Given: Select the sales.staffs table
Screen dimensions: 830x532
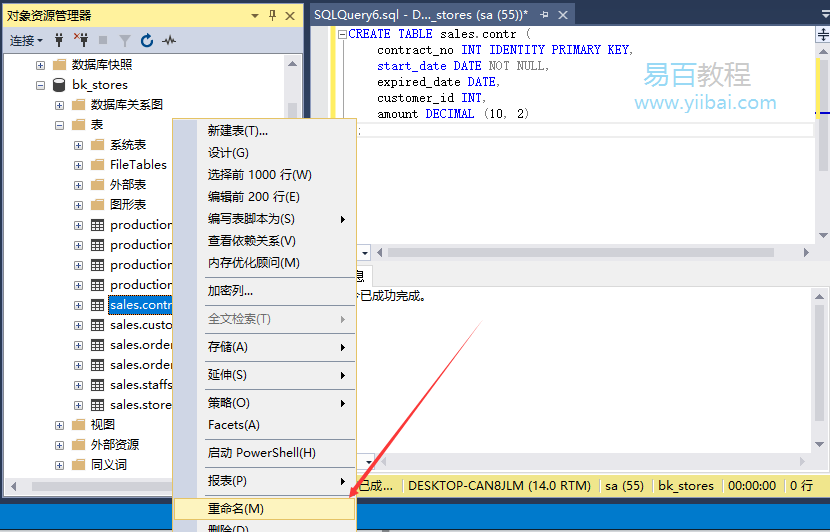Looking at the screenshot, I should (x=141, y=385).
